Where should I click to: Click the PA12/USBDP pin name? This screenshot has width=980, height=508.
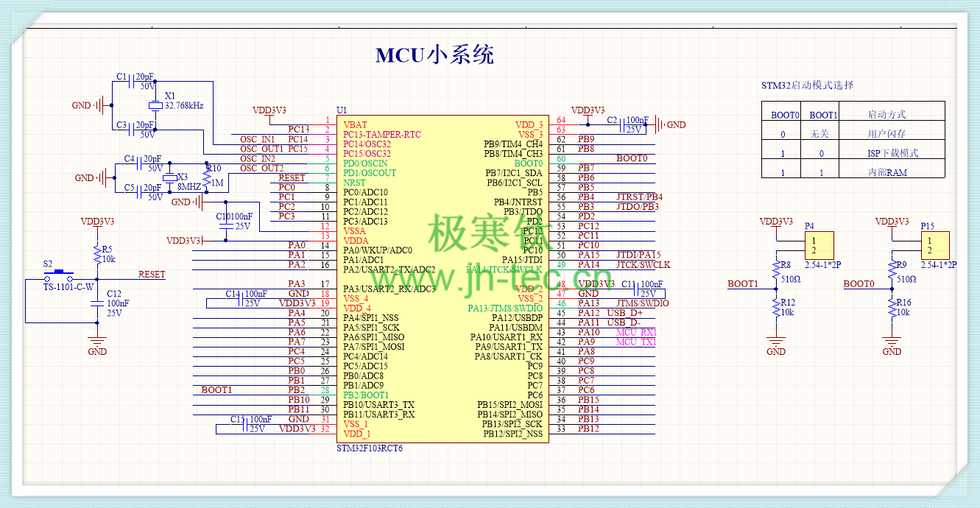click(516, 317)
